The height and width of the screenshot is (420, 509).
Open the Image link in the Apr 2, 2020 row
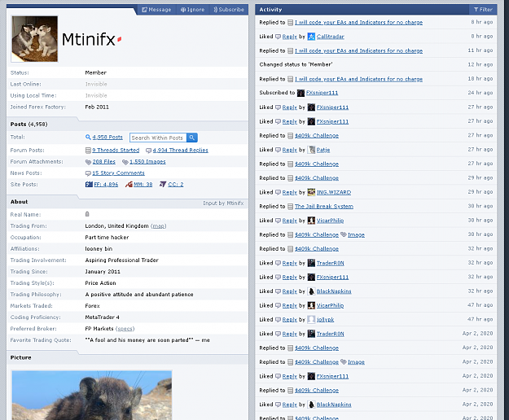click(x=356, y=362)
